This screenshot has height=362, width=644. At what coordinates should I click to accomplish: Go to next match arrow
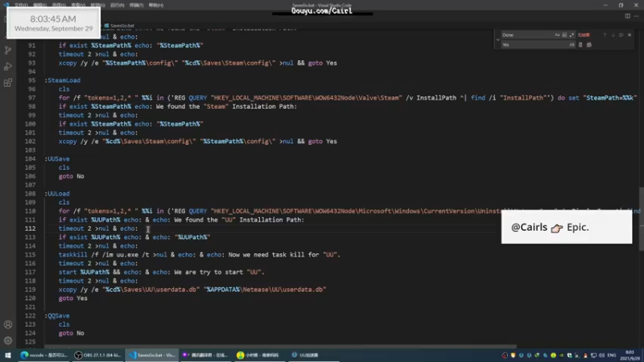[x=613, y=35]
